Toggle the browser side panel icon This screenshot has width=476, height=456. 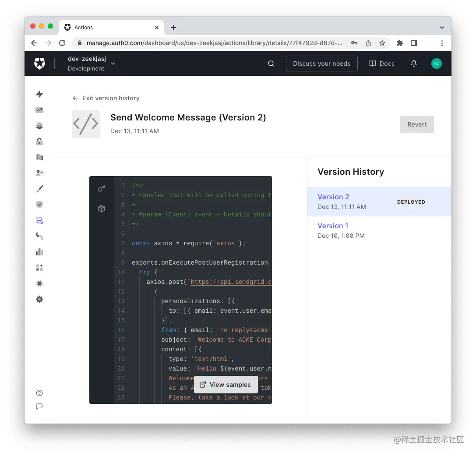coord(414,43)
